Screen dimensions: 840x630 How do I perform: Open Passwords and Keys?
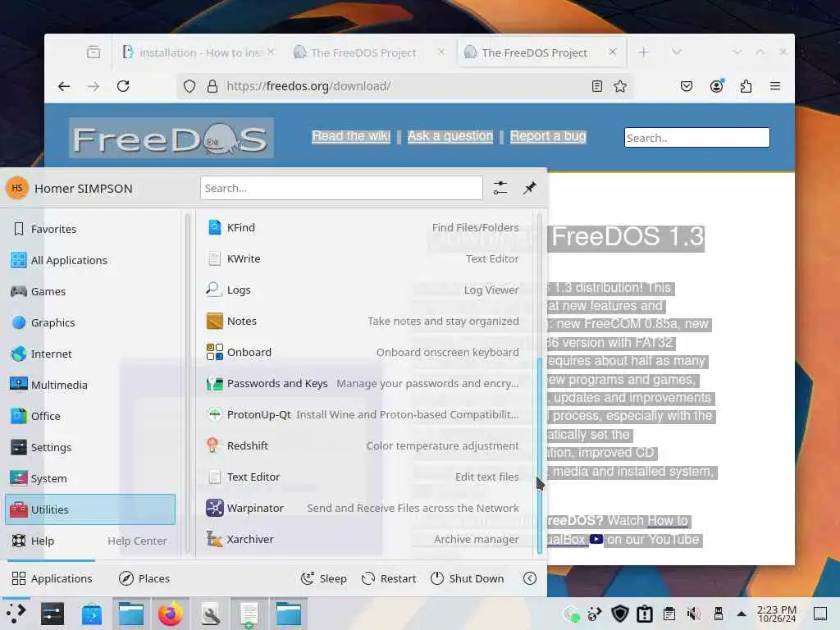[x=362, y=384]
